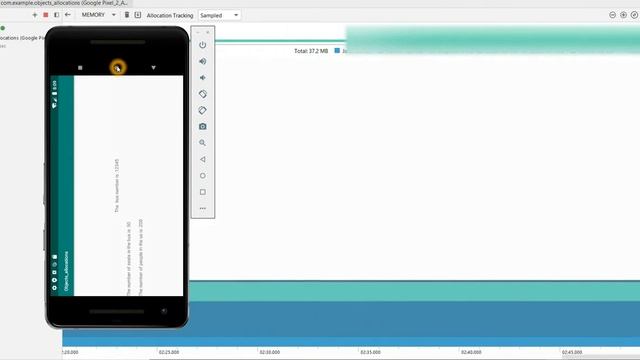The height and width of the screenshot is (360, 640).
Task: Go back with the left arrow icon
Action: tap(68, 15)
